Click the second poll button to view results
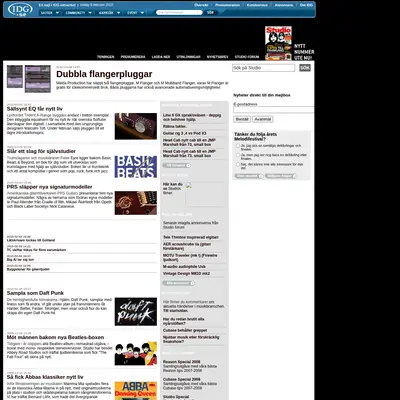 (x=281, y=176)
